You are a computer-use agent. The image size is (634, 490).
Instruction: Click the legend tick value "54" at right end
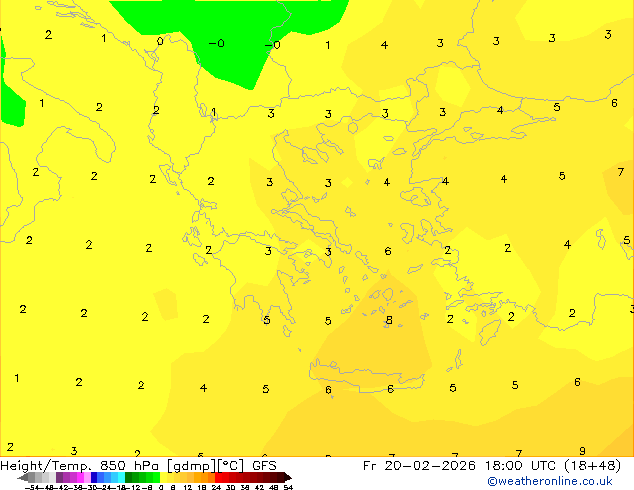tap(288, 488)
